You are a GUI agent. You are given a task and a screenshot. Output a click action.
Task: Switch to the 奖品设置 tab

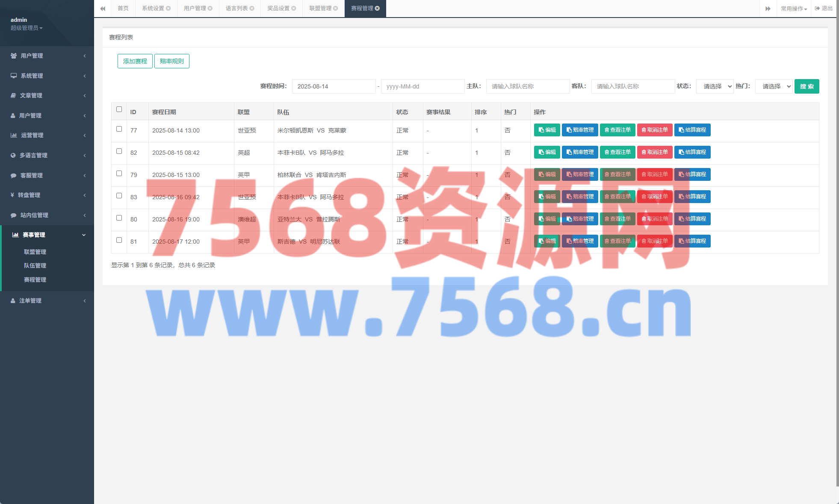(x=278, y=9)
